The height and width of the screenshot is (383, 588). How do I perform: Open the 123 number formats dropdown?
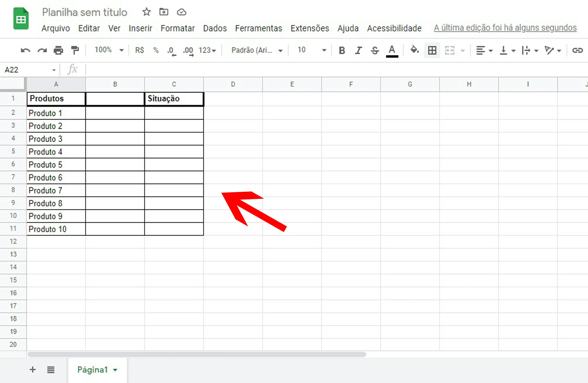click(x=207, y=50)
